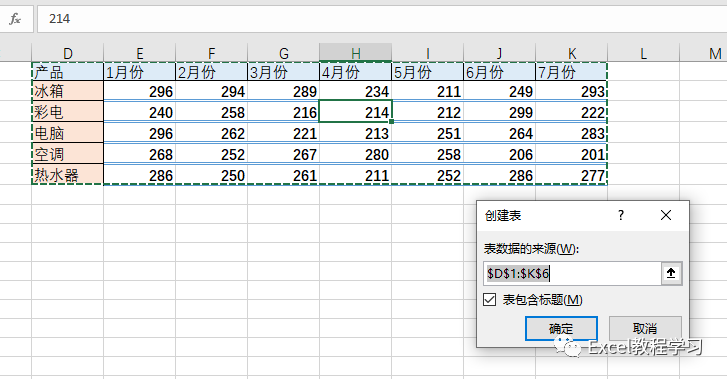Select the 空调 product cell
This screenshot has height=379, width=727.
click(68, 154)
